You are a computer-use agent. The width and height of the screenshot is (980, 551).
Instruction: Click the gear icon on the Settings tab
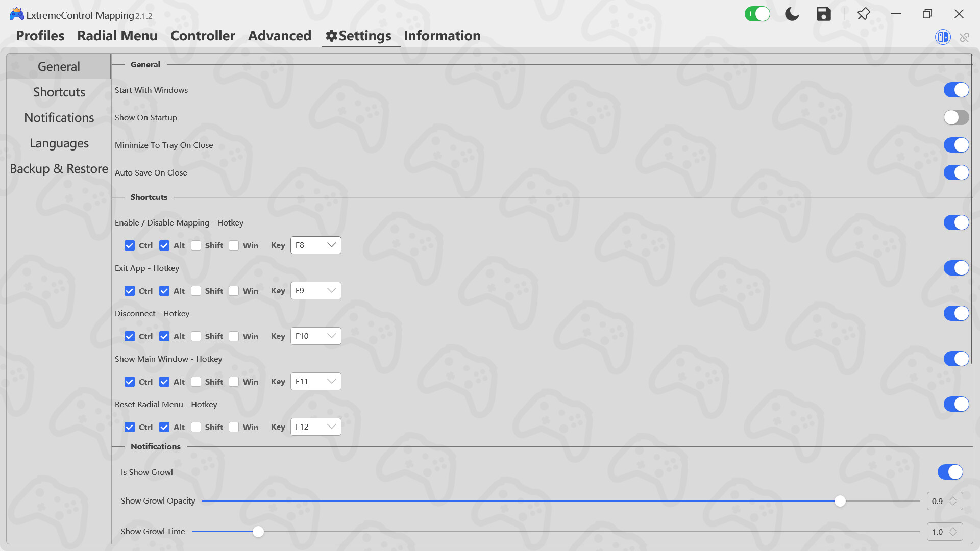click(x=331, y=36)
